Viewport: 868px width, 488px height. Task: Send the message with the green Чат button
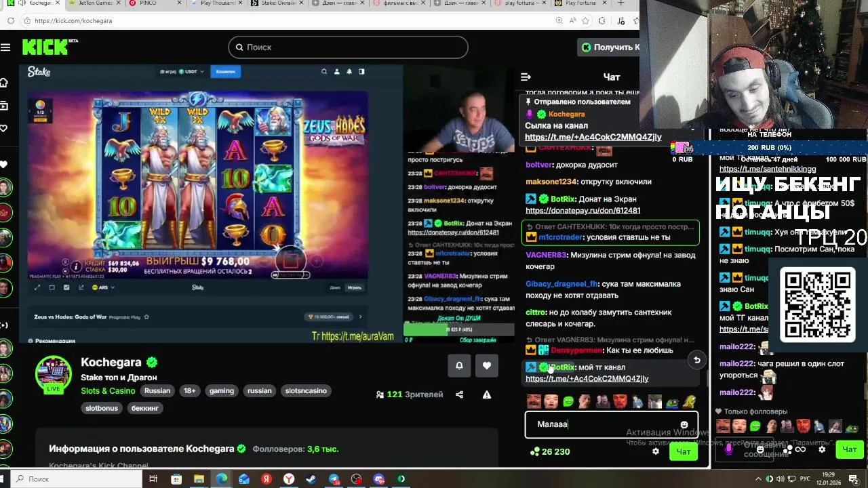click(684, 451)
